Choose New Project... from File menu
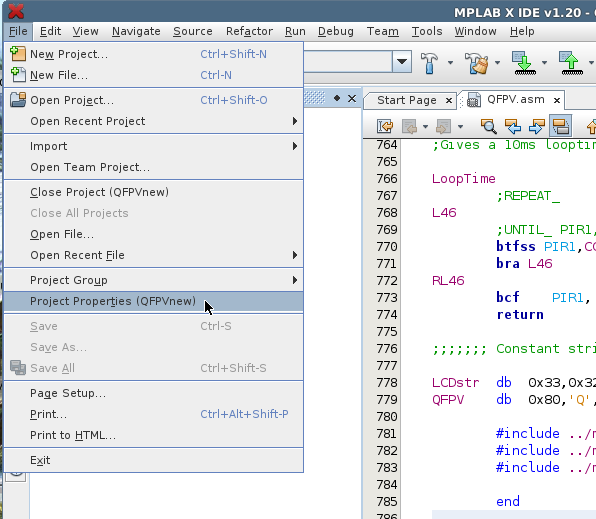Viewport: 596px width, 519px height. tap(154, 54)
